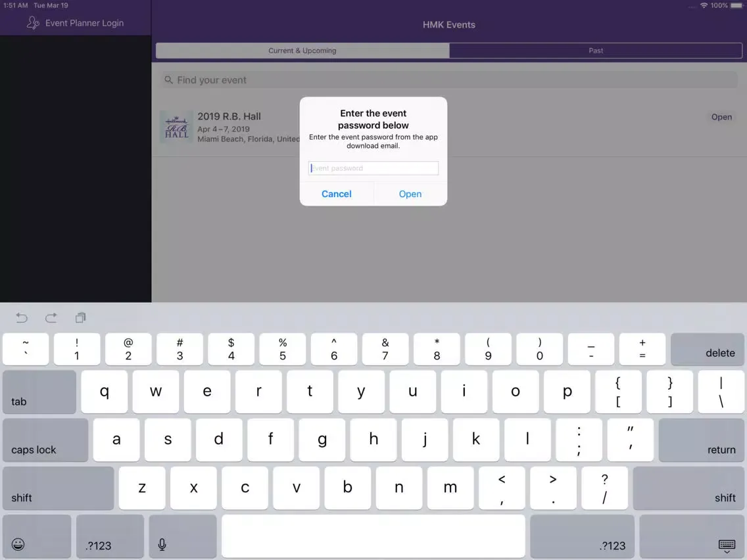Tap the paste clipboard icon above keyboard
Viewport: 747px width, 560px height.
coord(80,318)
